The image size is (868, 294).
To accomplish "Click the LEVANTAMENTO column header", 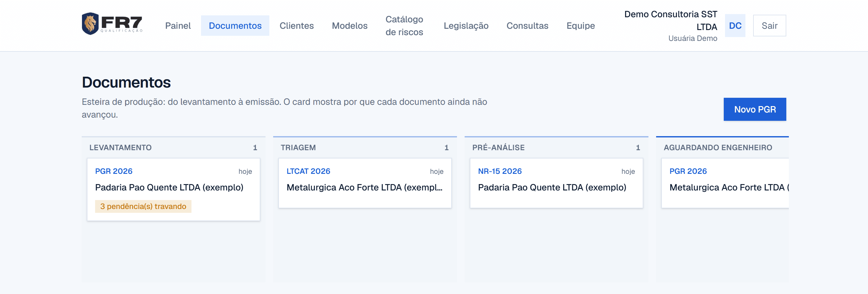I will [120, 148].
